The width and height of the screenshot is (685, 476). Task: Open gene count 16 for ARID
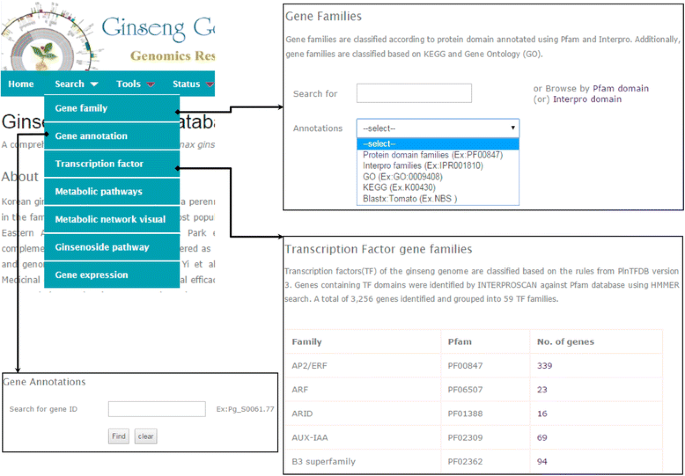pyautogui.click(x=542, y=414)
